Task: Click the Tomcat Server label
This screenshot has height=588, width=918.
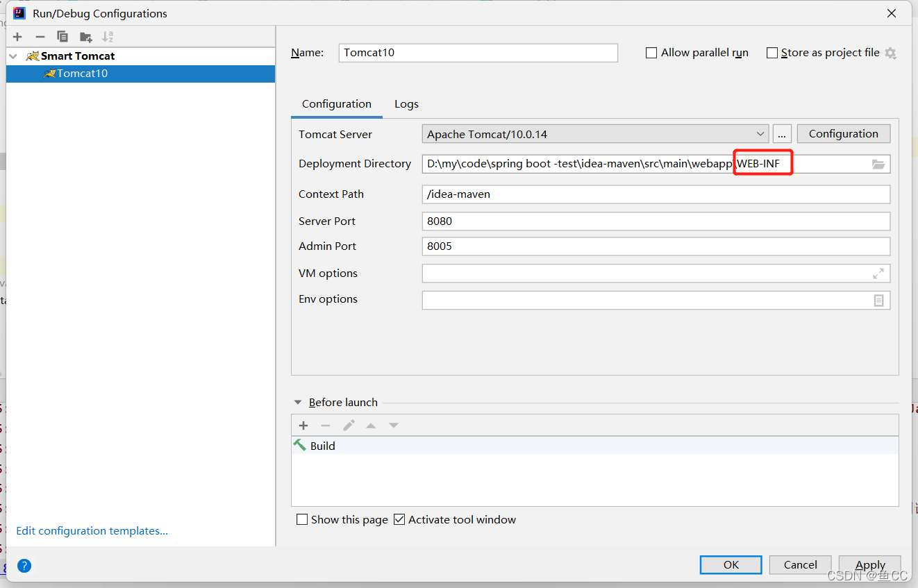Action: [335, 135]
